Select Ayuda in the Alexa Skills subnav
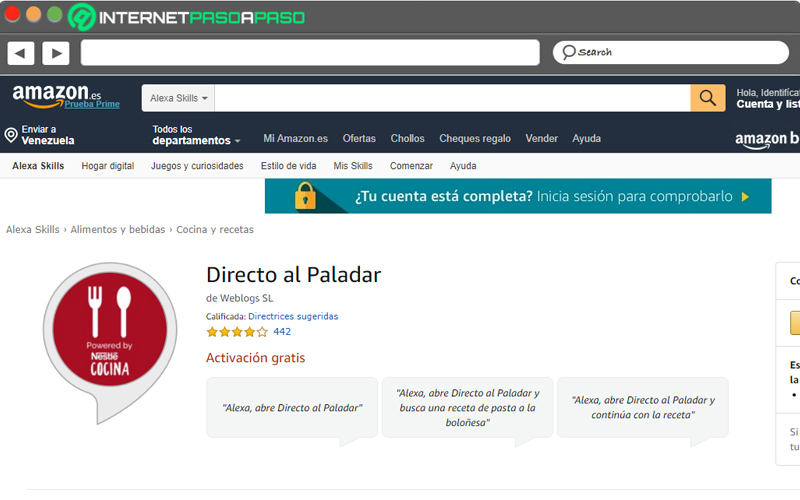Image resolution: width=800 pixels, height=500 pixels. [463, 166]
